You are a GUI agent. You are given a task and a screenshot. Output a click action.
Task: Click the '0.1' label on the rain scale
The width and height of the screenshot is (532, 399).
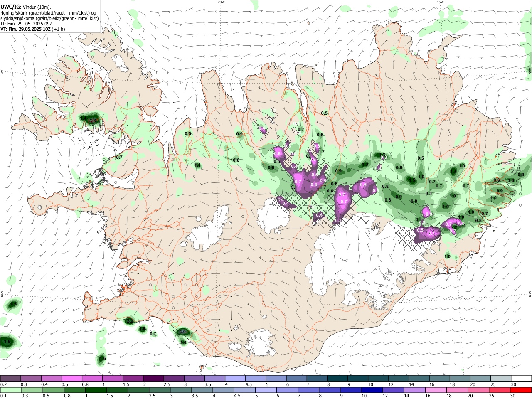coord(3,396)
